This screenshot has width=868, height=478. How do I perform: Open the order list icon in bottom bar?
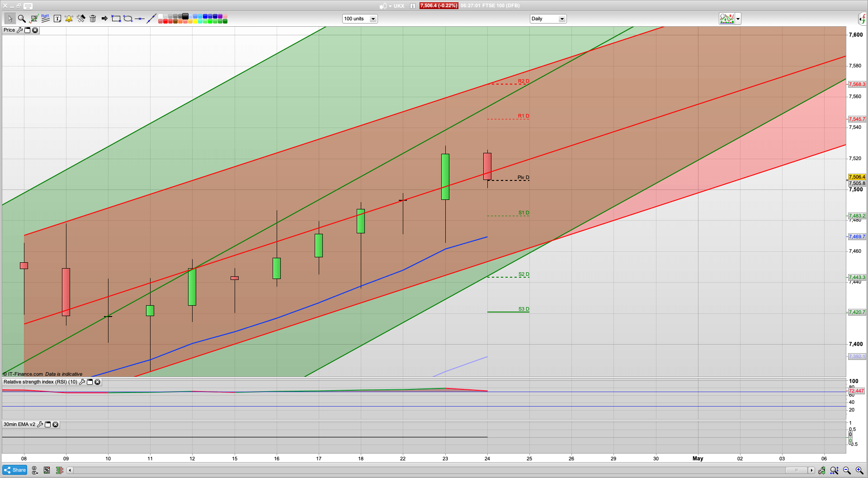[47, 470]
